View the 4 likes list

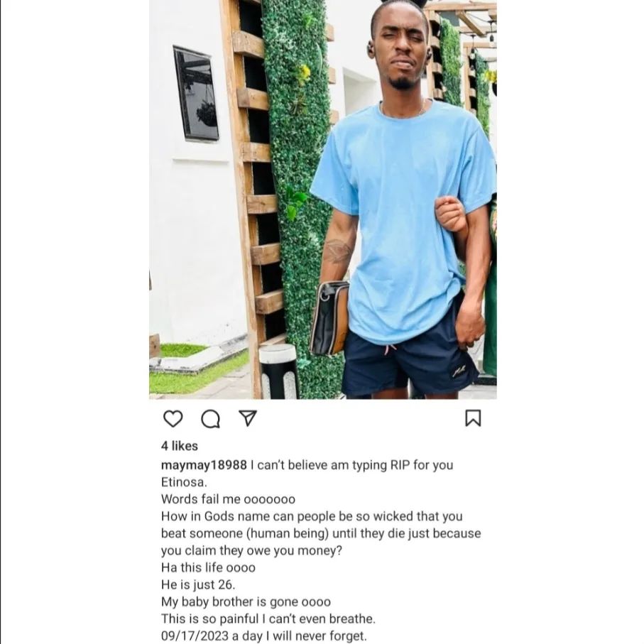(x=180, y=446)
